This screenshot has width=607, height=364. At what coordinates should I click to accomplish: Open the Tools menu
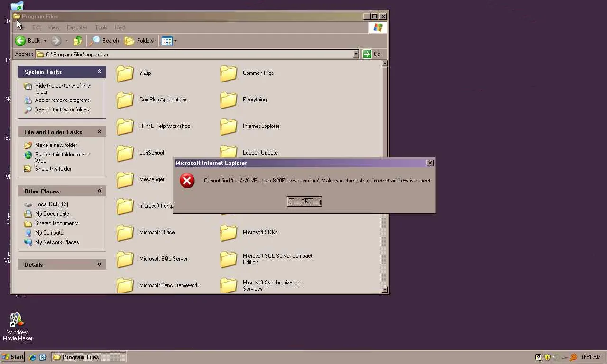click(x=101, y=27)
